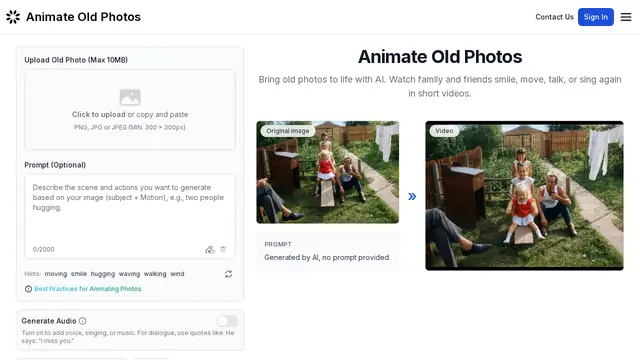Click the double-arrow between image and video
Image resolution: width=640 pixels, height=360 pixels.
coord(412,196)
